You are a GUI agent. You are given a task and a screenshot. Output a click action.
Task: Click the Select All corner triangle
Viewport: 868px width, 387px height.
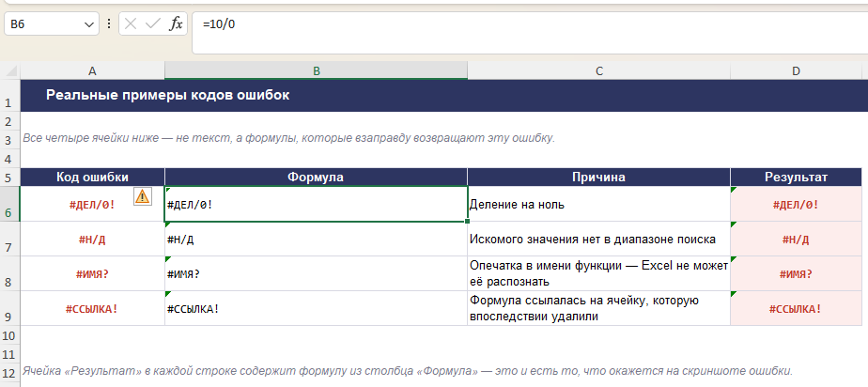tap(10, 70)
